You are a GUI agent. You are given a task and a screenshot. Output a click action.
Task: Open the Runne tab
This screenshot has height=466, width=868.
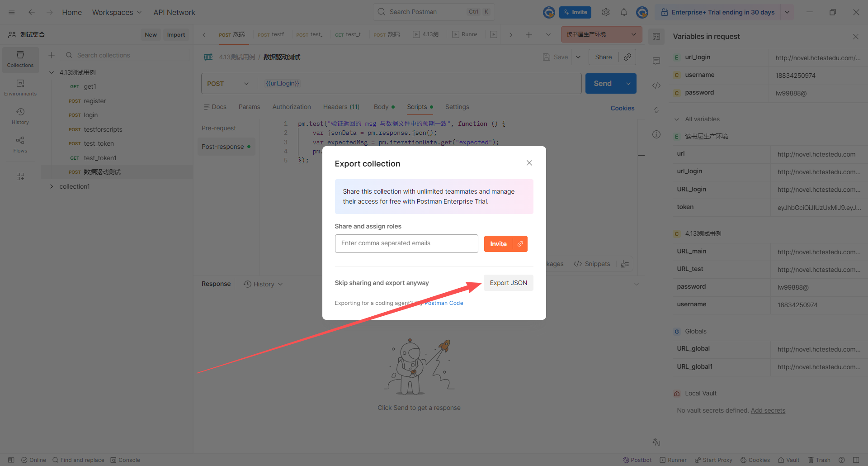[x=465, y=34]
